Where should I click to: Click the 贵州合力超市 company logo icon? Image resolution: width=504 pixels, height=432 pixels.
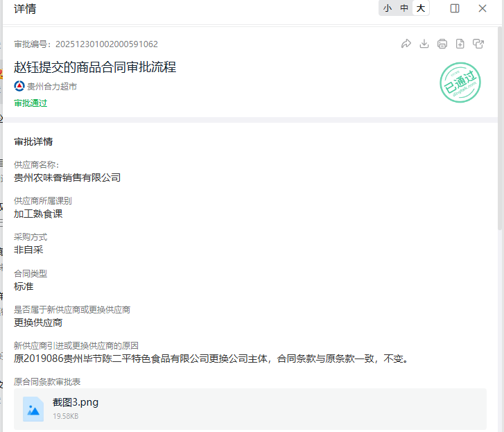pos(19,87)
